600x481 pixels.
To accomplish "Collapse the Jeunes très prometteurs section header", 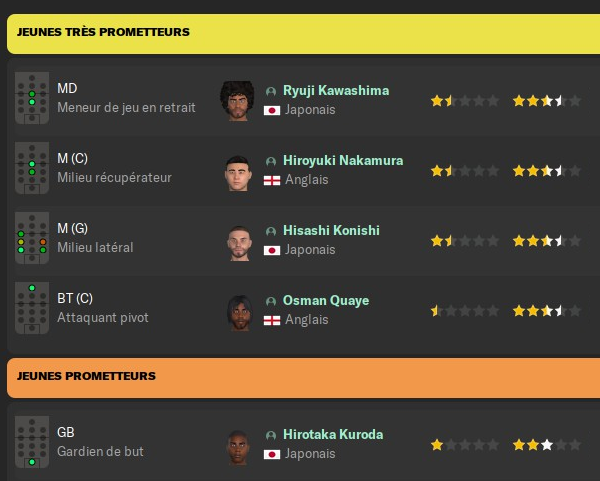I will pyautogui.click(x=300, y=33).
